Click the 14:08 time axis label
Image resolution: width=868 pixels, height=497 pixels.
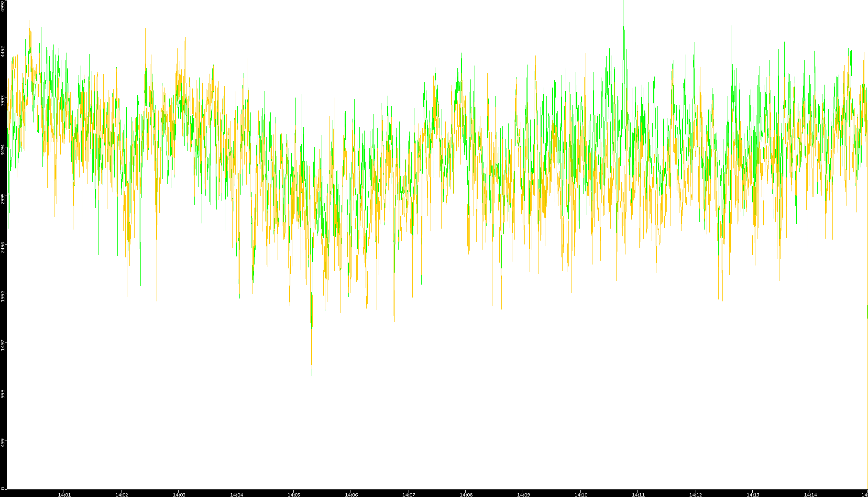[x=466, y=495]
